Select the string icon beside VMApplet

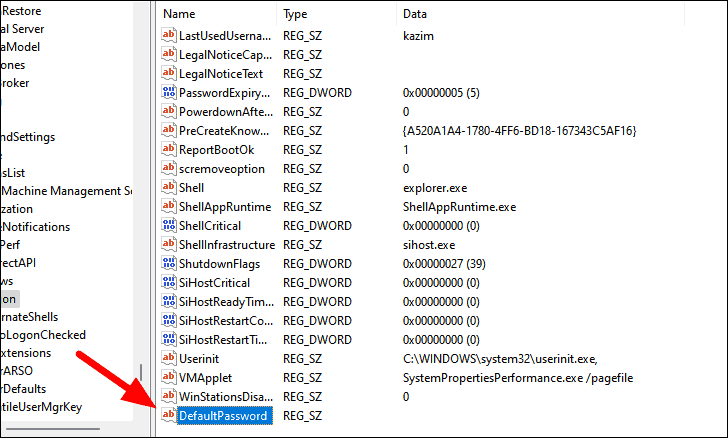coord(169,377)
